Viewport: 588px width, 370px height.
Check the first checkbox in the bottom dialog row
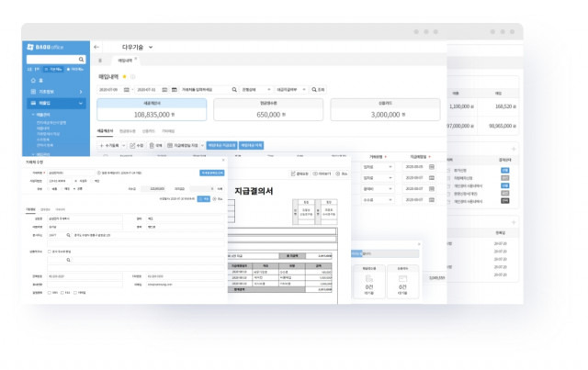tap(49, 292)
